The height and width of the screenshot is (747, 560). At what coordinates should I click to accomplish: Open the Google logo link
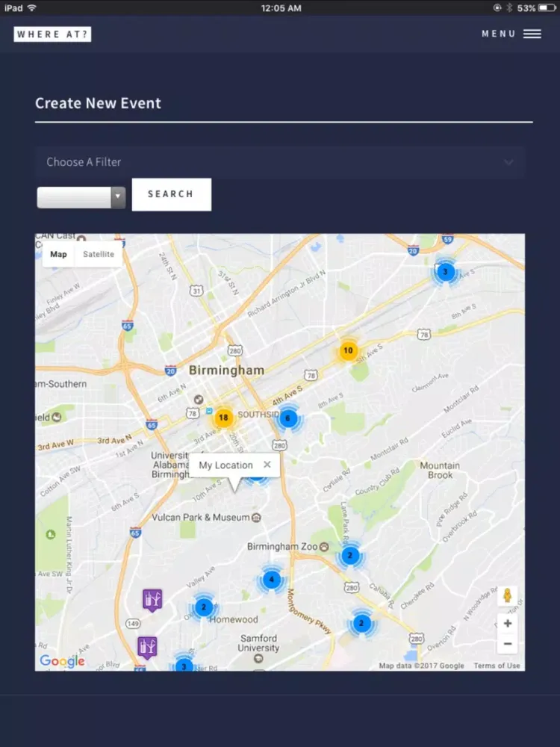63,661
